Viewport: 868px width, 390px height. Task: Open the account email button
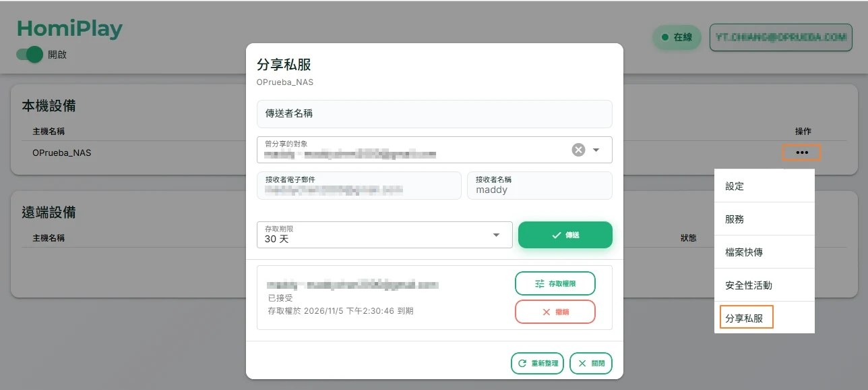click(x=781, y=38)
